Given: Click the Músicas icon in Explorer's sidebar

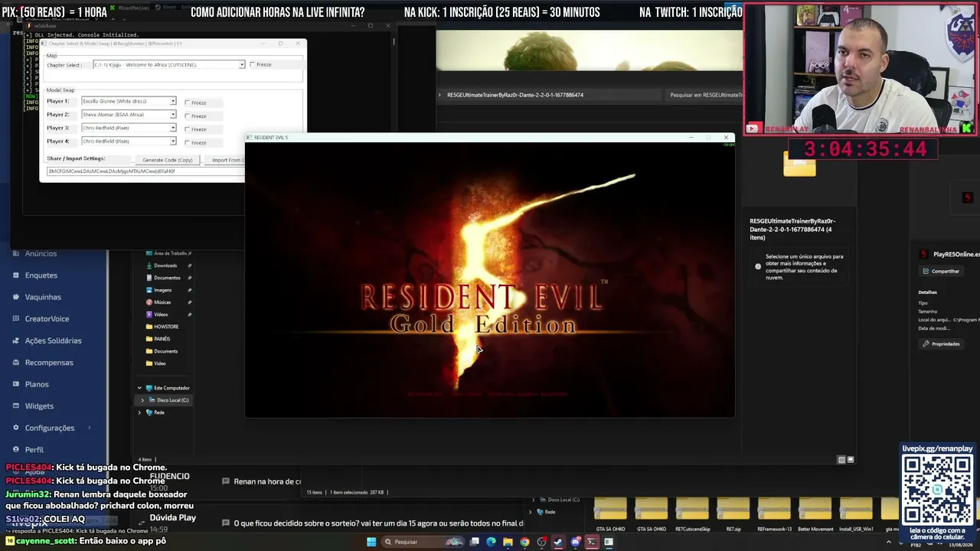Looking at the screenshot, I should 149,302.
